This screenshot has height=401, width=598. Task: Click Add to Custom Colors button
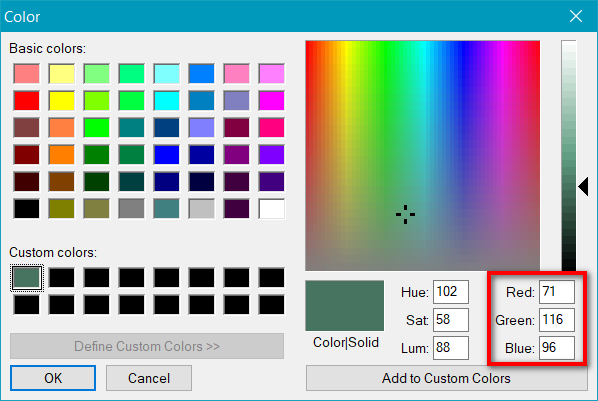(446, 378)
